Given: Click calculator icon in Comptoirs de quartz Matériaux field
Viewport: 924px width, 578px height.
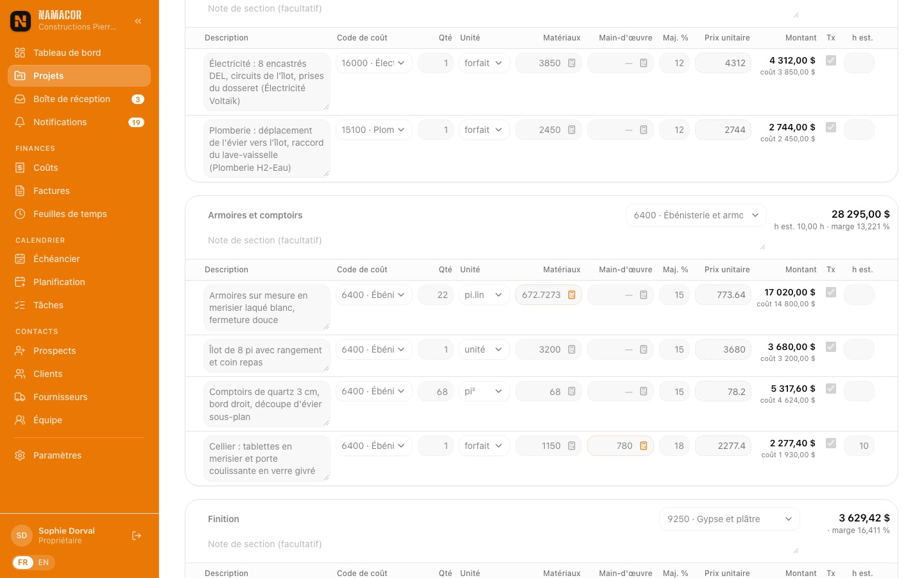Looking at the screenshot, I should 572,391.
